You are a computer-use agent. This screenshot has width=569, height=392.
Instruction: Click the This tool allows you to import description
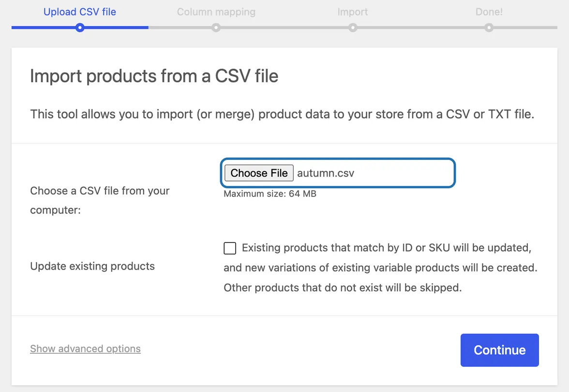[x=283, y=114]
